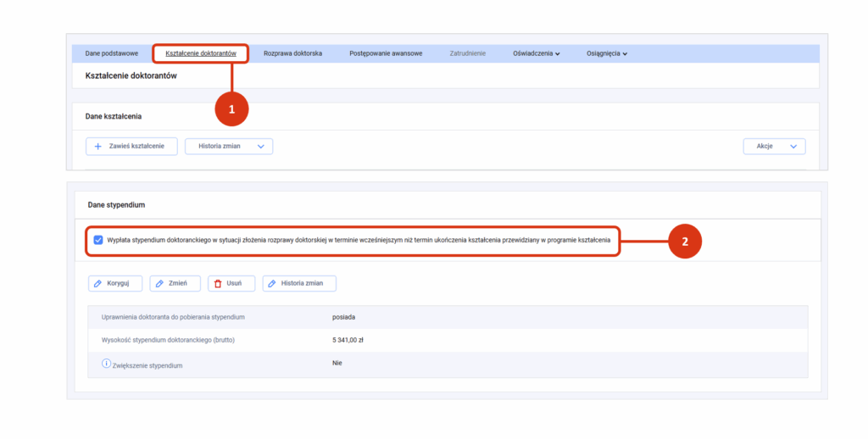Open the Rozprawa doktorska tab
This screenshot has height=439, width=868.
tap(292, 53)
